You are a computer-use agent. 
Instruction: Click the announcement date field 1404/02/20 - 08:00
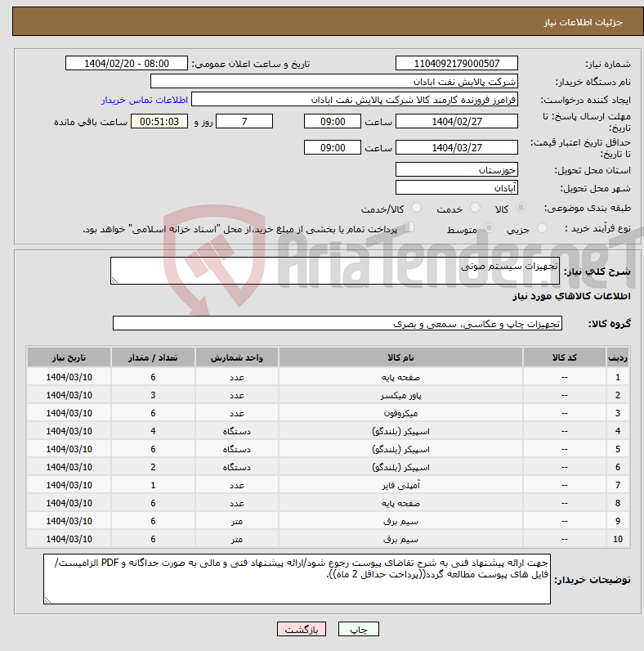(x=127, y=64)
